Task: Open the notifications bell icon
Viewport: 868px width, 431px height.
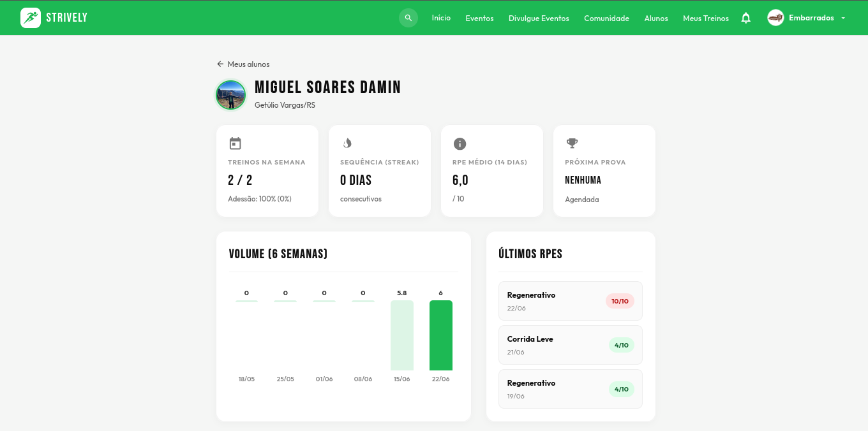Action: (745, 18)
